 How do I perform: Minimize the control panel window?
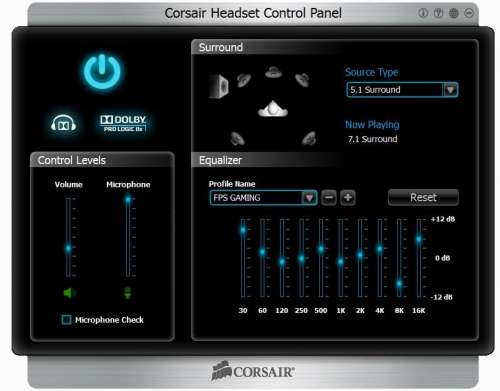click(469, 13)
